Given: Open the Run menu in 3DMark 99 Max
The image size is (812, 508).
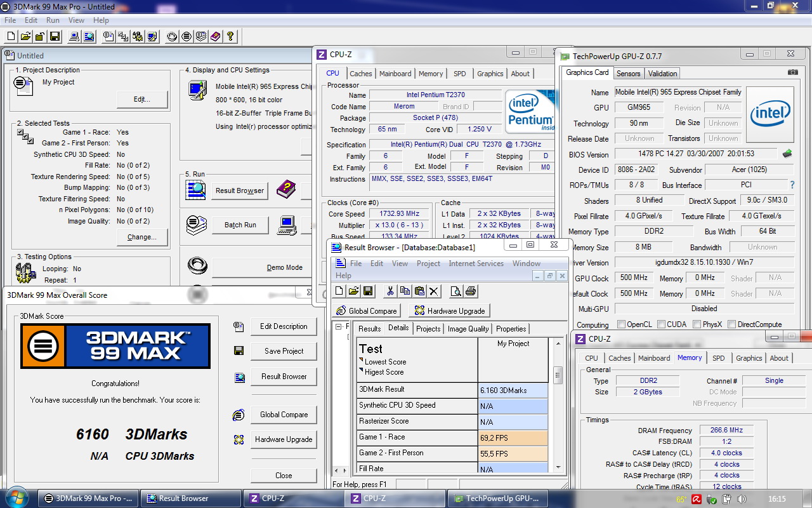Looking at the screenshot, I should [x=53, y=20].
